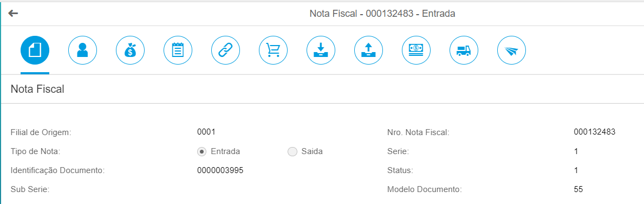Open the person profile tab icon
The image size is (644, 204).
point(82,50)
